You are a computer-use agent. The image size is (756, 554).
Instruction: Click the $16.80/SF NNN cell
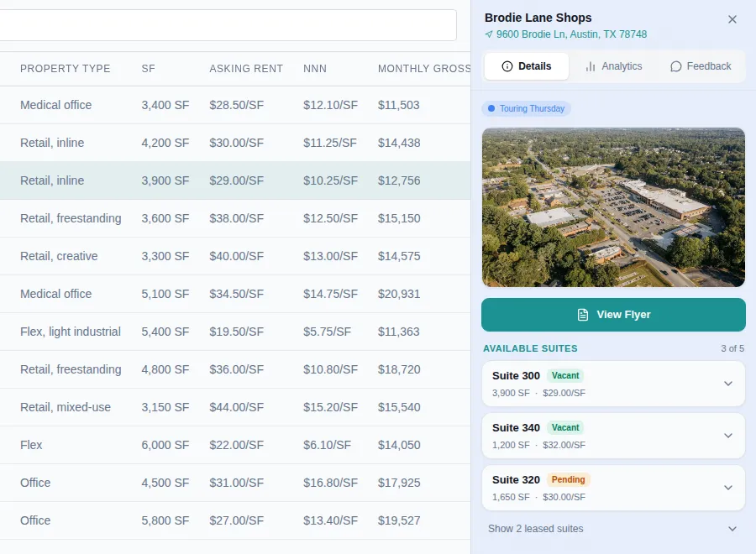[330, 483]
